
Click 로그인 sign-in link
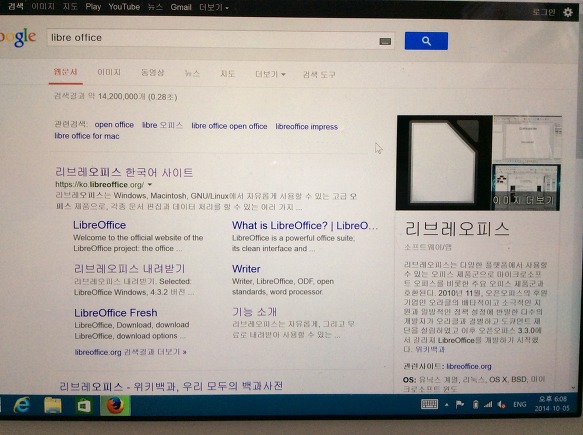click(544, 12)
